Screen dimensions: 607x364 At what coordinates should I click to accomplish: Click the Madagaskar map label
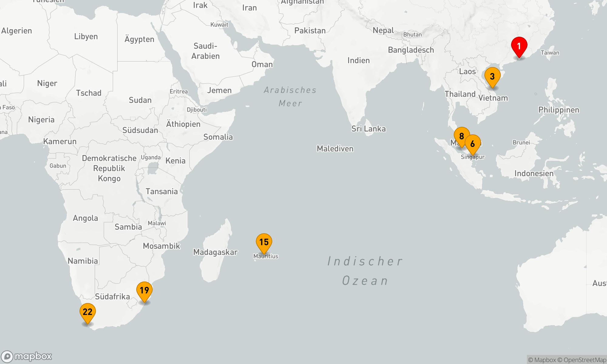(215, 252)
